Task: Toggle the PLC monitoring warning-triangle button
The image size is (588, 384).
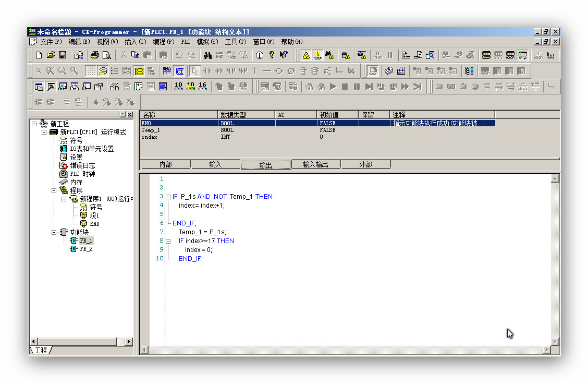Action: click(x=317, y=55)
